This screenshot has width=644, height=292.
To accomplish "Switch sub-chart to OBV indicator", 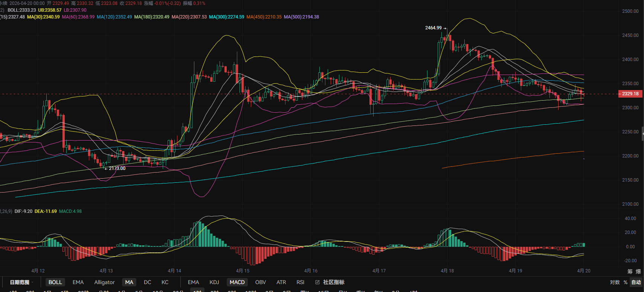I will [x=260, y=282].
